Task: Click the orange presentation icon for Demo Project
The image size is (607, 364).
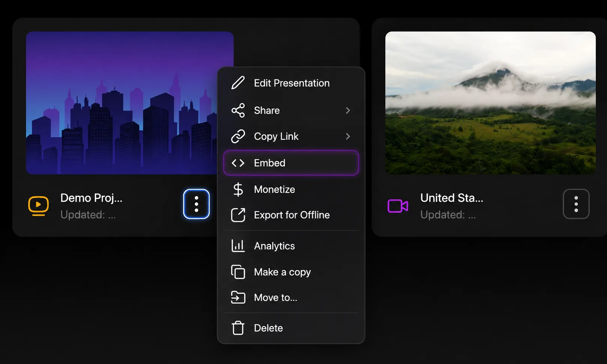Action: pos(39,206)
